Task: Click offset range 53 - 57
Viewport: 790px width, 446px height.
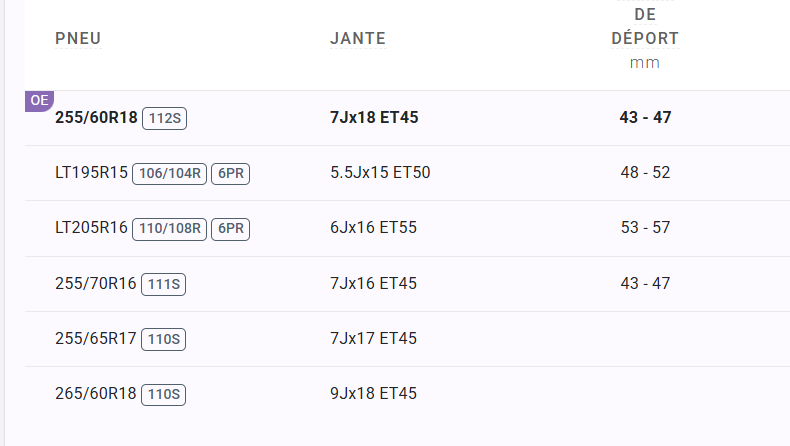Action: click(x=645, y=228)
